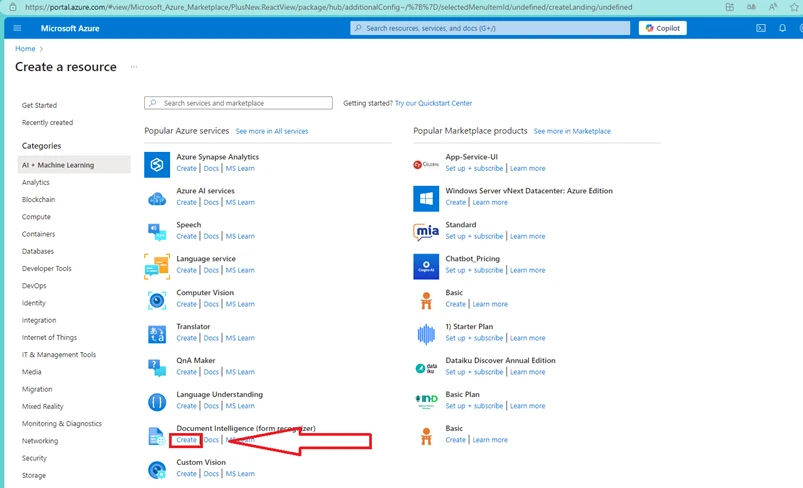Click Create for Windows Server vNext Datacenter

(x=456, y=202)
